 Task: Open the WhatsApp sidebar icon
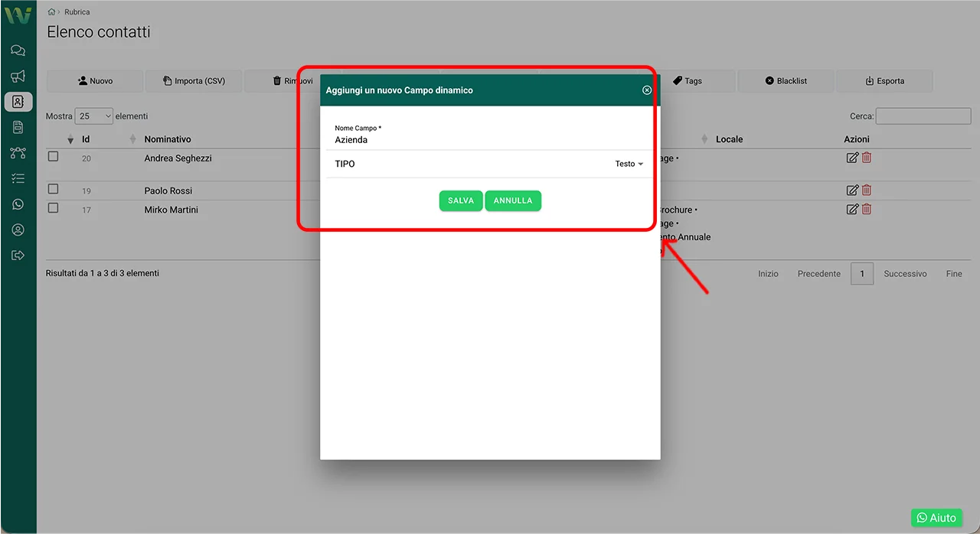click(18, 204)
